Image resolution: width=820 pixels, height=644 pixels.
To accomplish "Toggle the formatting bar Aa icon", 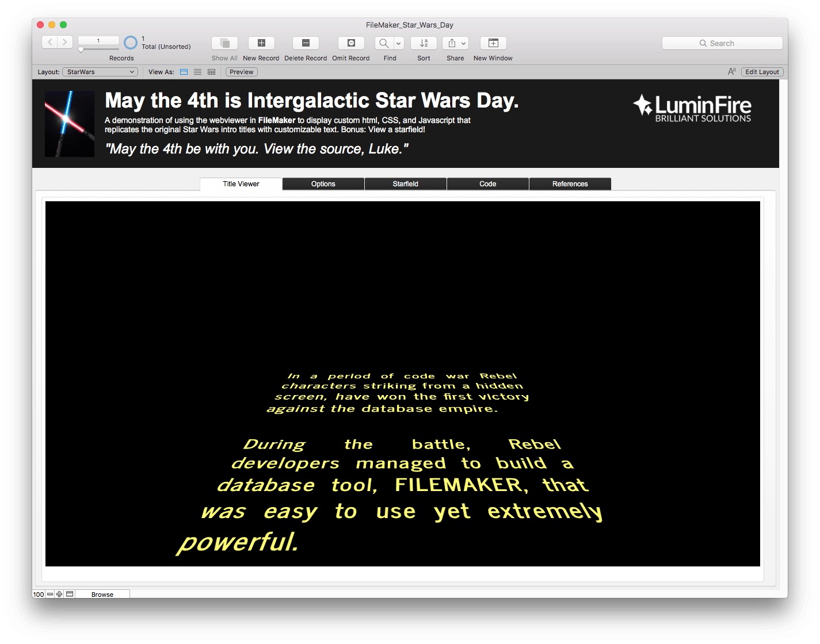I will tap(732, 72).
